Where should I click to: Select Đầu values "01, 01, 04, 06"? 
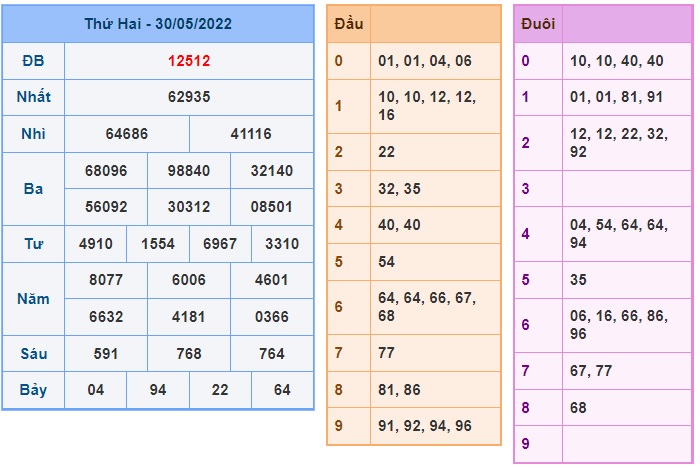425,61
